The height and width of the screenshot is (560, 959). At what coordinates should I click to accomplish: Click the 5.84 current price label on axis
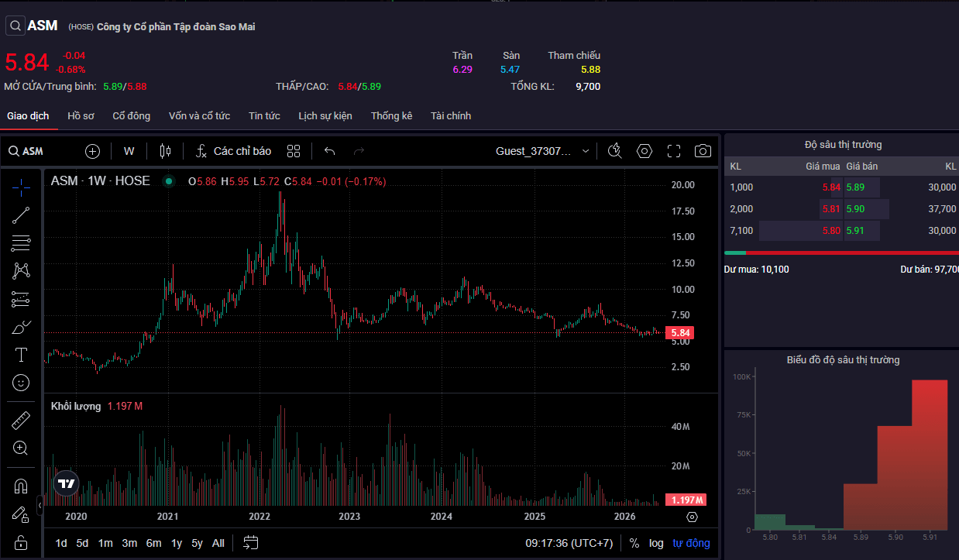pos(679,333)
